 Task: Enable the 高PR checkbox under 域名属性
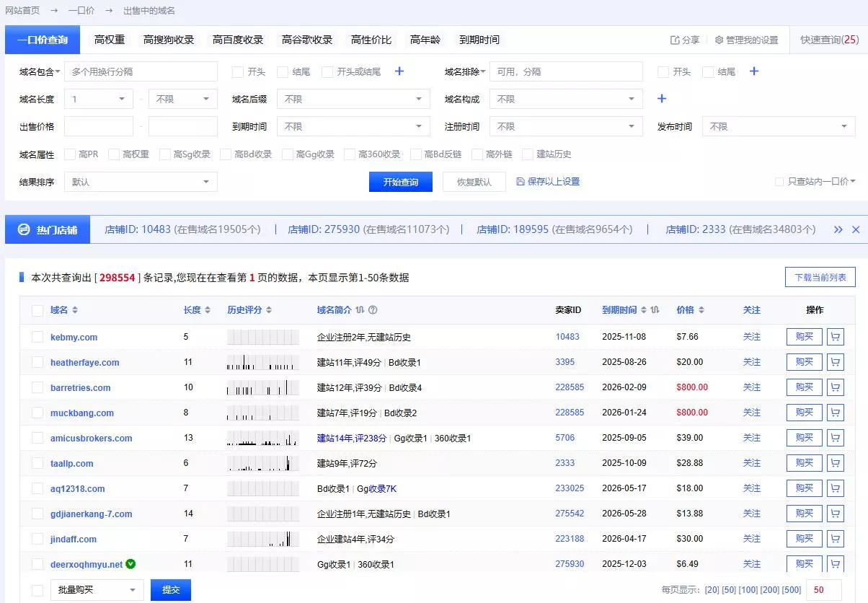(70, 154)
